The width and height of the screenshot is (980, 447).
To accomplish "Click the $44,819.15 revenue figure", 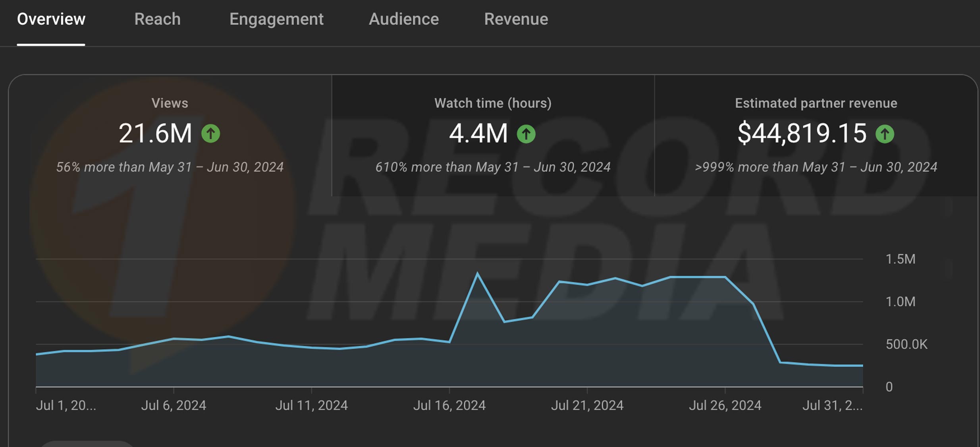I will [802, 133].
